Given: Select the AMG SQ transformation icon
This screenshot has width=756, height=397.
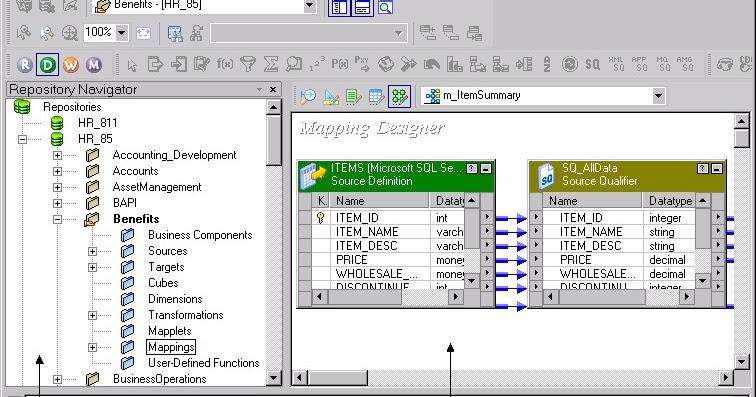Looking at the screenshot, I should (x=685, y=64).
